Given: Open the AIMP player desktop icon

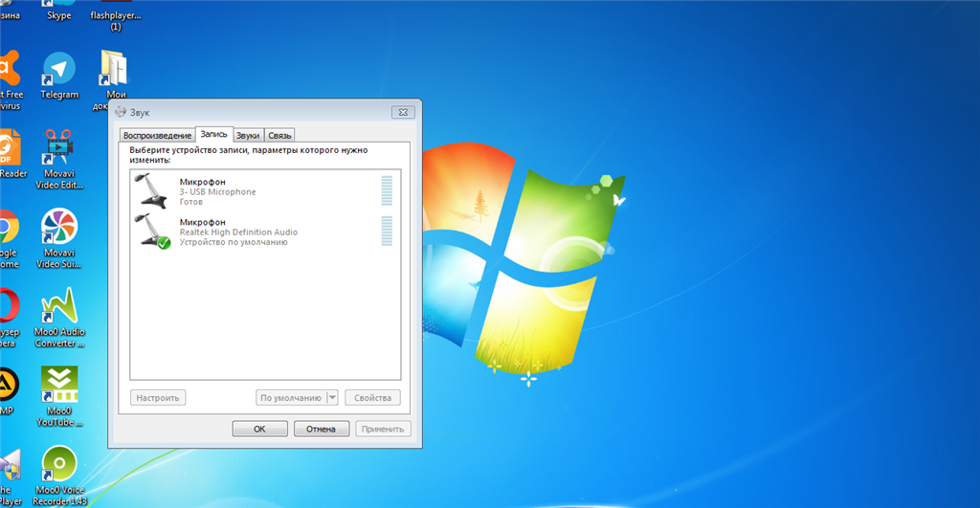Looking at the screenshot, I should click(x=9, y=392).
